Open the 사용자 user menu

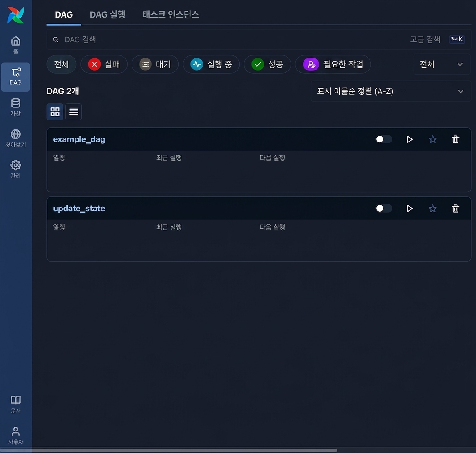pyautogui.click(x=15, y=435)
